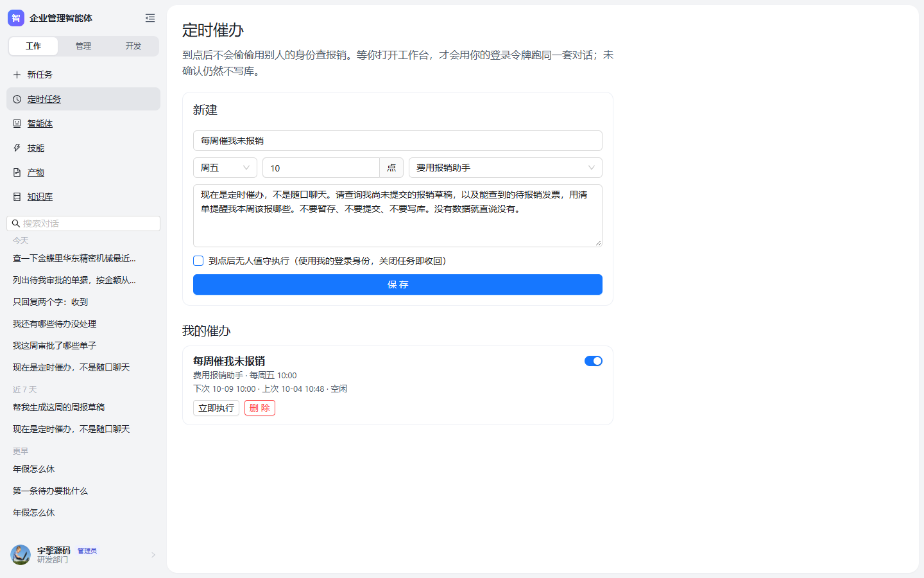924x578 pixels.
Task: Click the blue 保存 button
Action: [x=398, y=285]
